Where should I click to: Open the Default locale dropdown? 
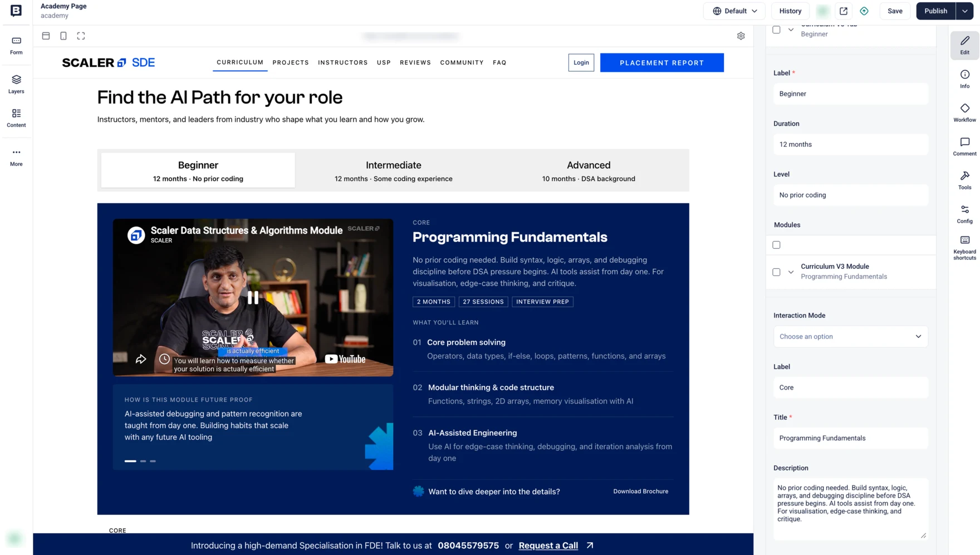pyautogui.click(x=734, y=11)
